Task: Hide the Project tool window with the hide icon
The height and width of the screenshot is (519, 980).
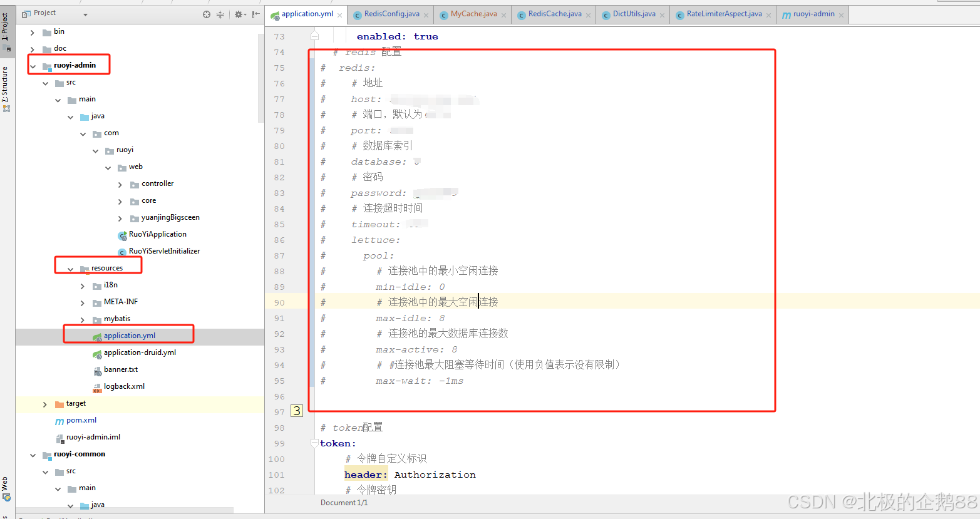Action: [x=255, y=14]
